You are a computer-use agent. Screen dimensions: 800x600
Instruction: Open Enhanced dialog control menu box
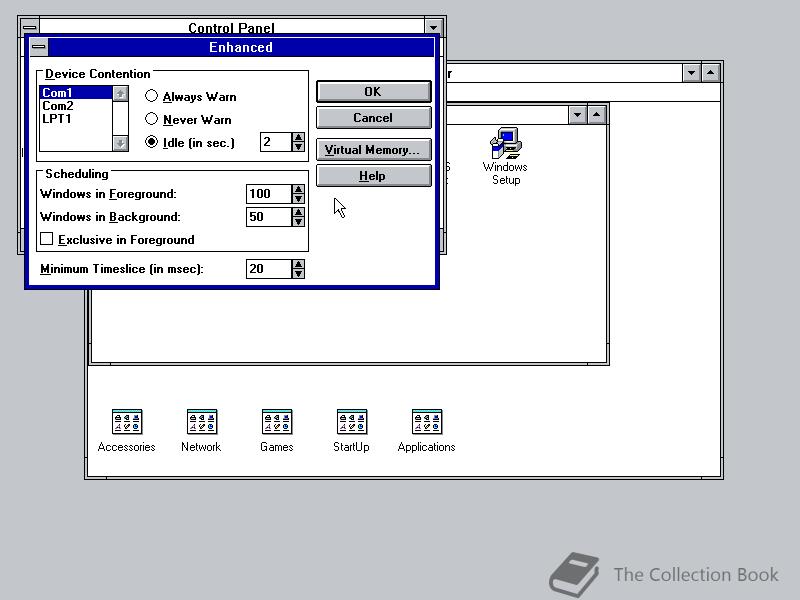39,47
